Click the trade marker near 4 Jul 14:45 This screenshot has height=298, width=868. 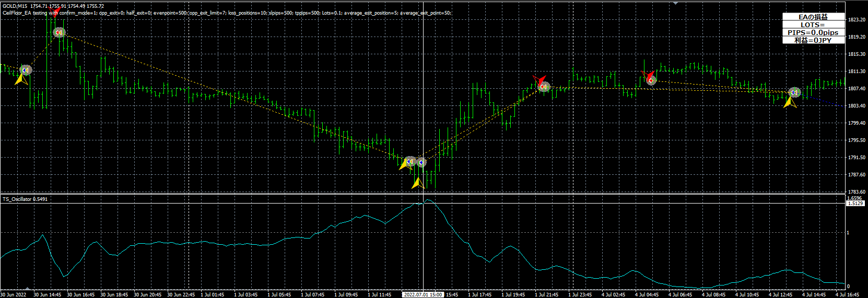click(794, 92)
